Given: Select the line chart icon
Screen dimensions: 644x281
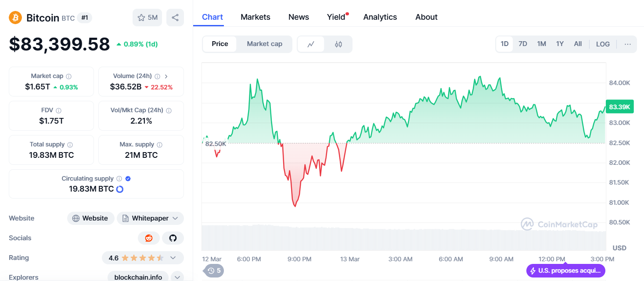Looking at the screenshot, I should pos(311,44).
